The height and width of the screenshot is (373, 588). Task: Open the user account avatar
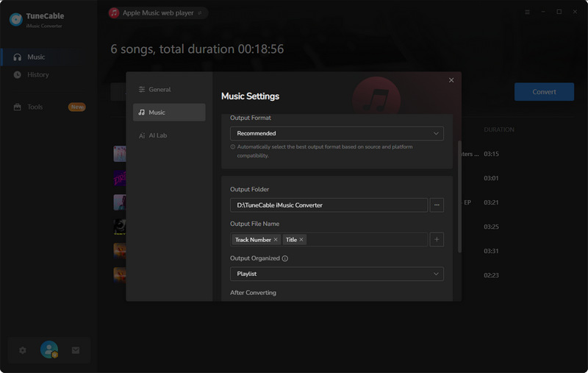(x=49, y=349)
